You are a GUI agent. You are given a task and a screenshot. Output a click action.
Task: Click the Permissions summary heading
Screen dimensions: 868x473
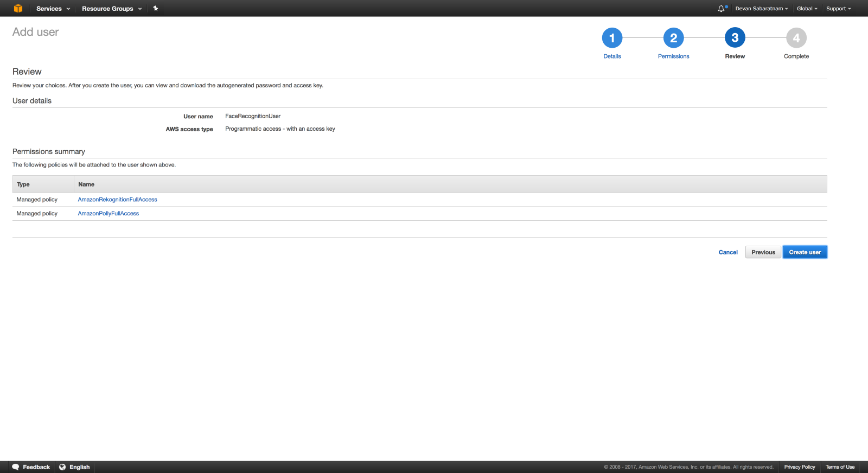(49, 151)
